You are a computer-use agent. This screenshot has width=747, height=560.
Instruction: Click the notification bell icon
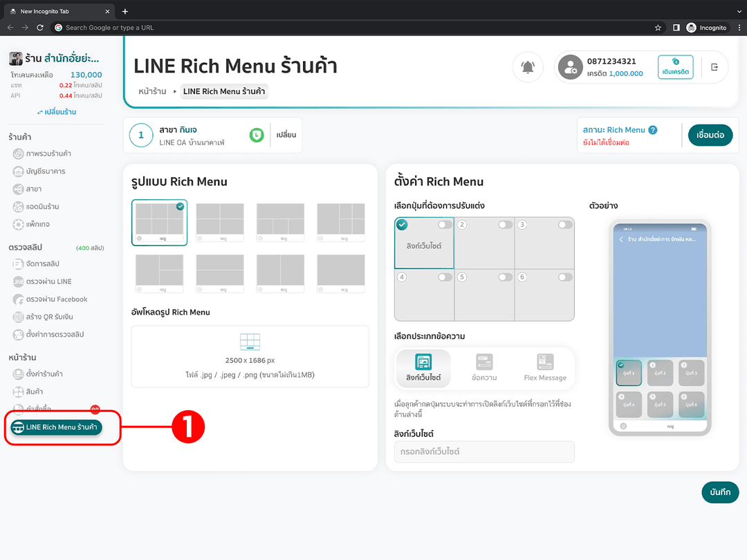527,67
